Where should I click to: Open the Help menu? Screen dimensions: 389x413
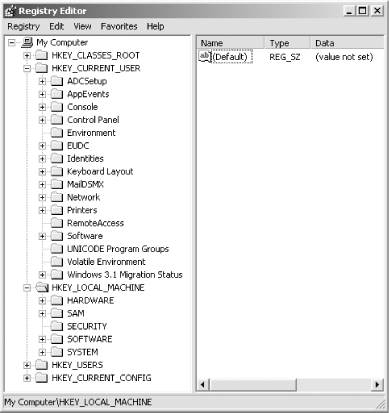[155, 26]
